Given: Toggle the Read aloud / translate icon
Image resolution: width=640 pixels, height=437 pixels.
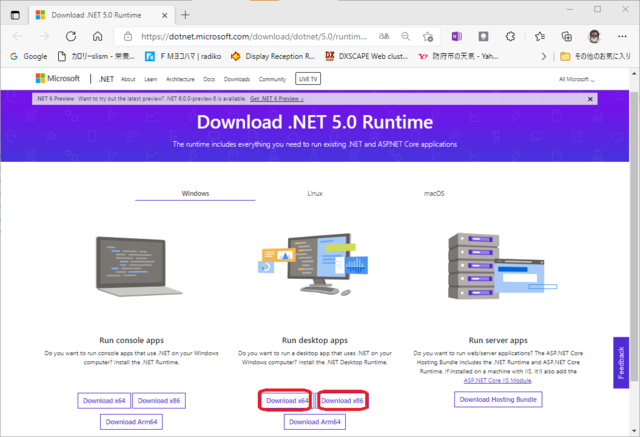Looking at the screenshot, I should (x=384, y=36).
